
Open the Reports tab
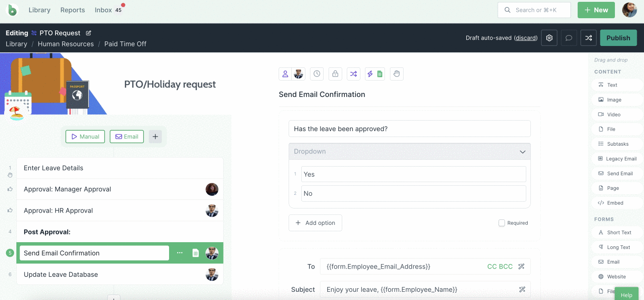73,10
